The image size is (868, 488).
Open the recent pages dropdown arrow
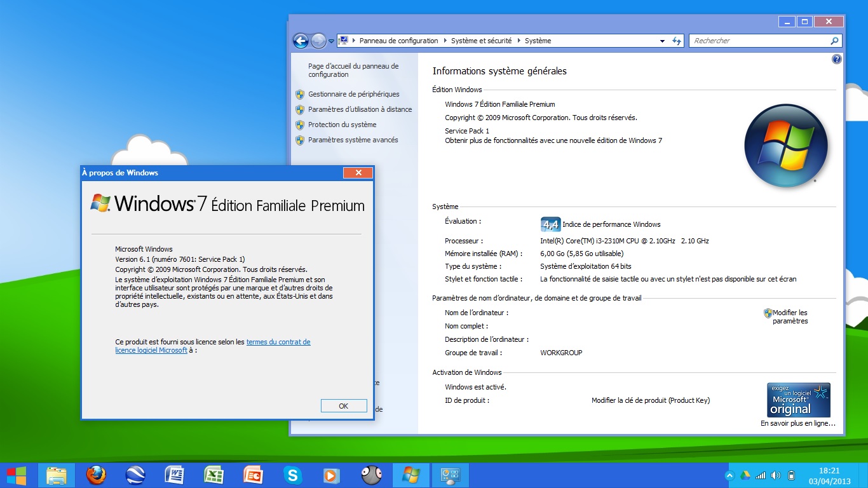pos(331,41)
